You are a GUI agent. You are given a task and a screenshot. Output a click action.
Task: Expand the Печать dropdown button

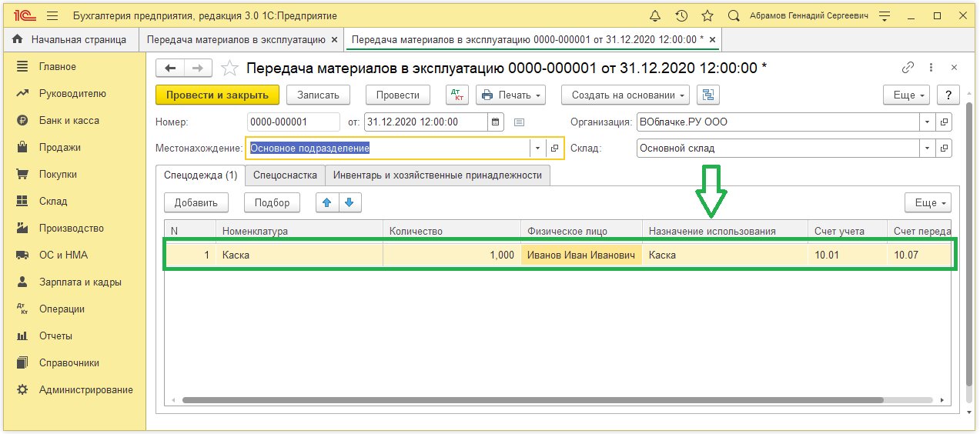(511, 95)
